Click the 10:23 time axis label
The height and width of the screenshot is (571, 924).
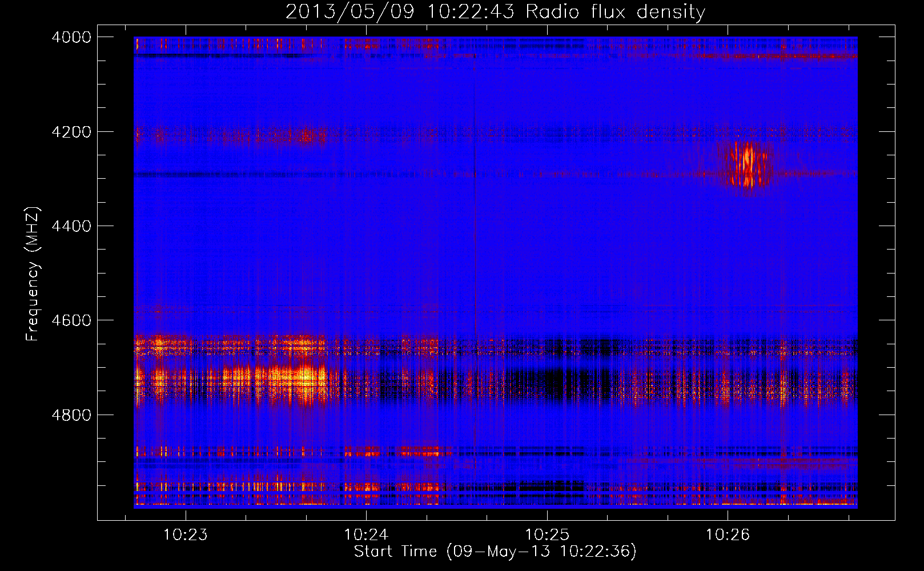coord(185,535)
